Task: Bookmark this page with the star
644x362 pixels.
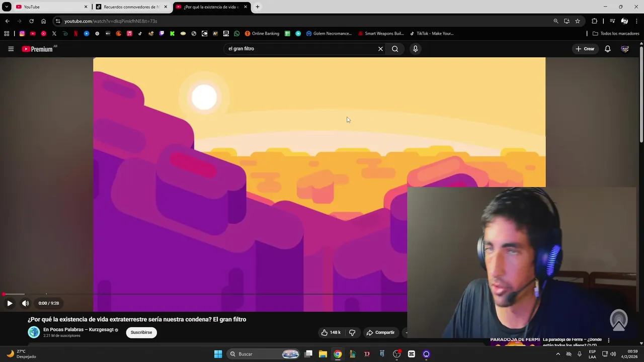Action: tap(578, 21)
